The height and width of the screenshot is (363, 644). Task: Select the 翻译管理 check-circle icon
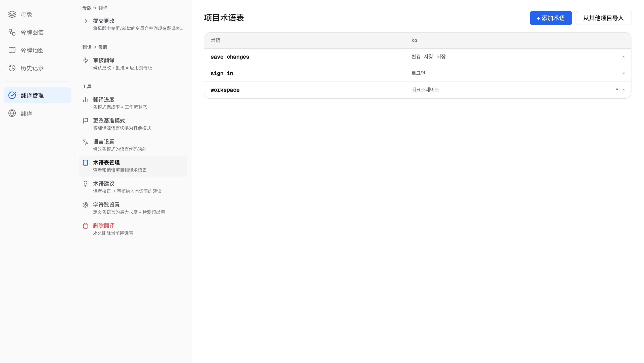(12, 95)
